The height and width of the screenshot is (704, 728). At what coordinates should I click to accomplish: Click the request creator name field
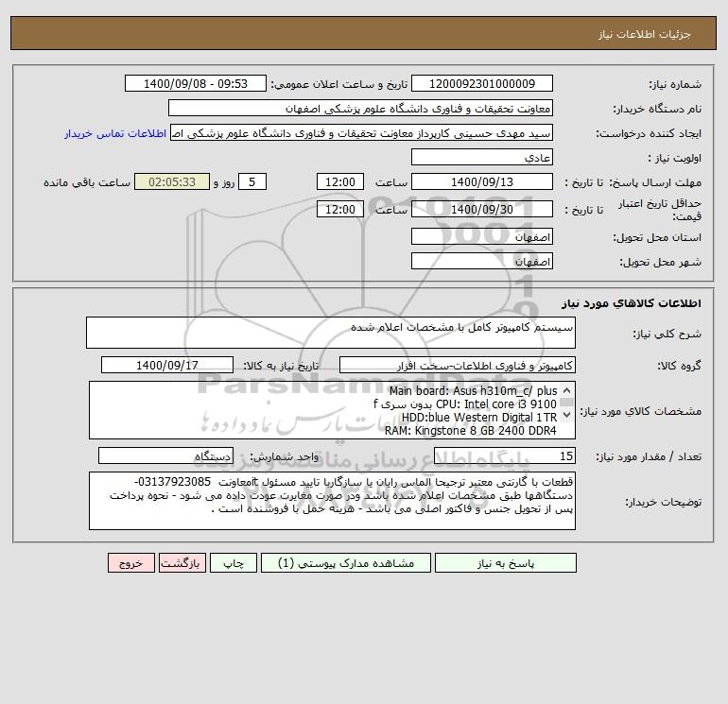(x=362, y=132)
